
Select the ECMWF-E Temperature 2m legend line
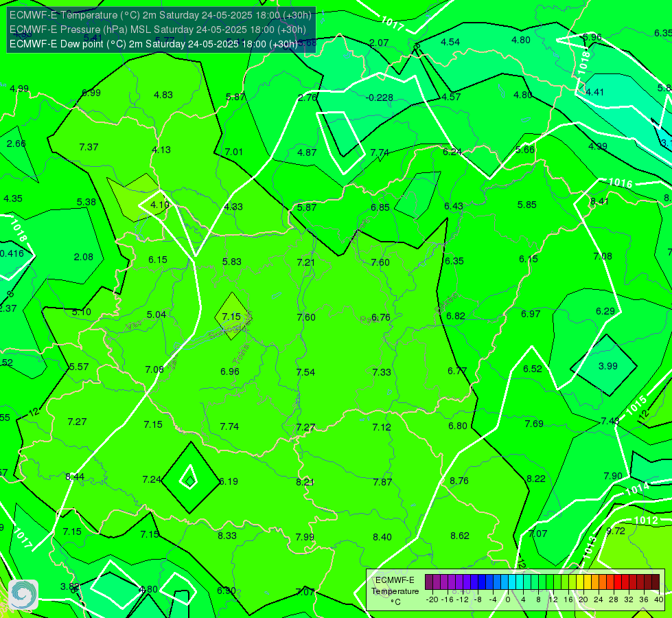[x=161, y=15]
